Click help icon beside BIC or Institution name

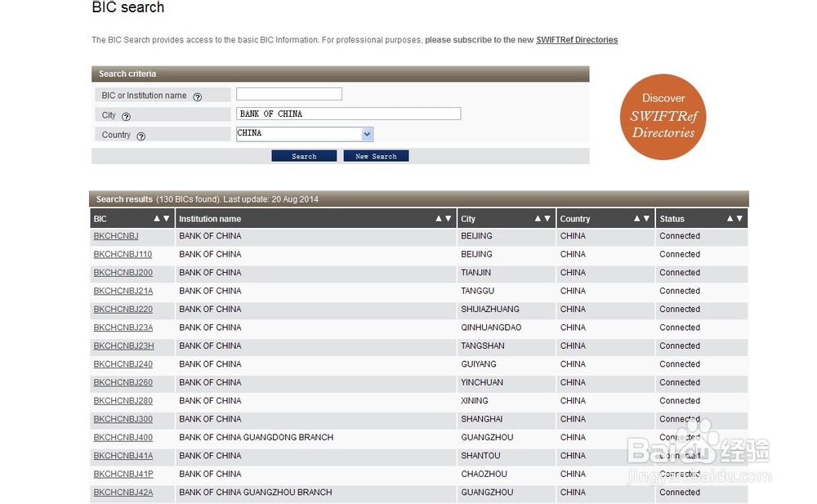click(x=197, y=96)
